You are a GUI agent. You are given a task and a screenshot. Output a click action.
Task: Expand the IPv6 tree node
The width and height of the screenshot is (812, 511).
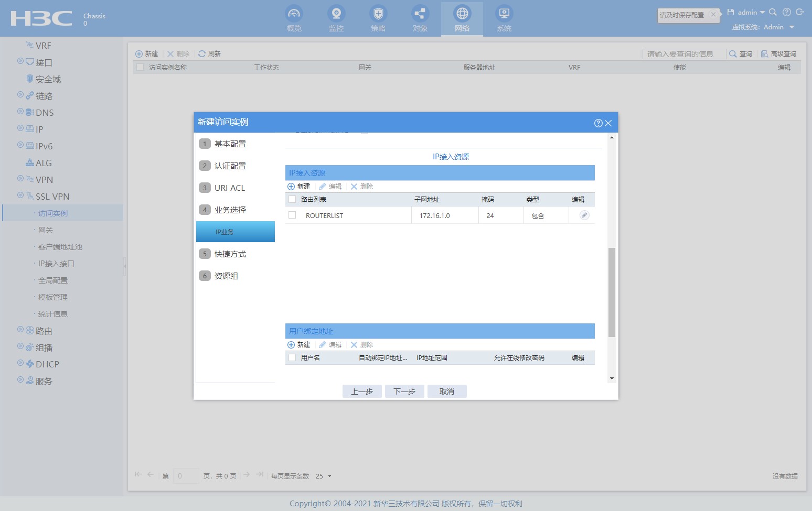click(x=20, y=145)
